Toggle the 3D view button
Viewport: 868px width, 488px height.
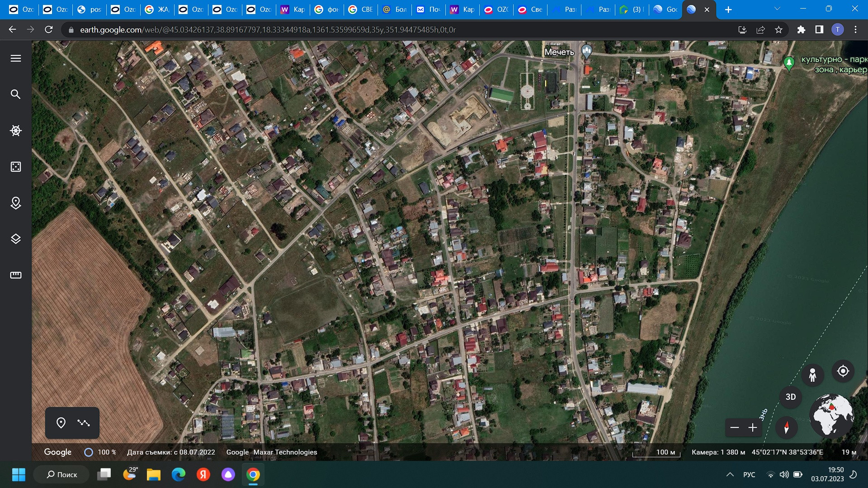click(x=790, y=397)
